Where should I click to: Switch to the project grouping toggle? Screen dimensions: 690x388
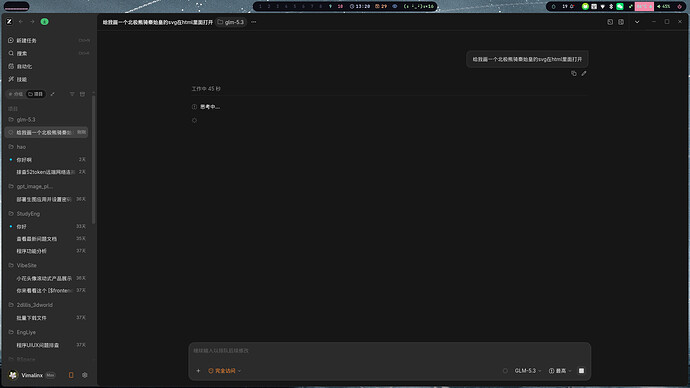coord(36,94)
